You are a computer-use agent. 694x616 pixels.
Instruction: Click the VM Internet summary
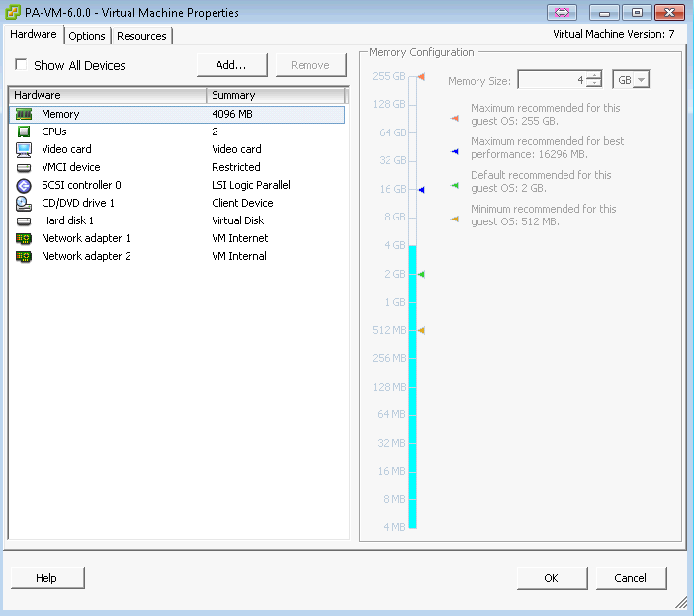pos(240,238)
